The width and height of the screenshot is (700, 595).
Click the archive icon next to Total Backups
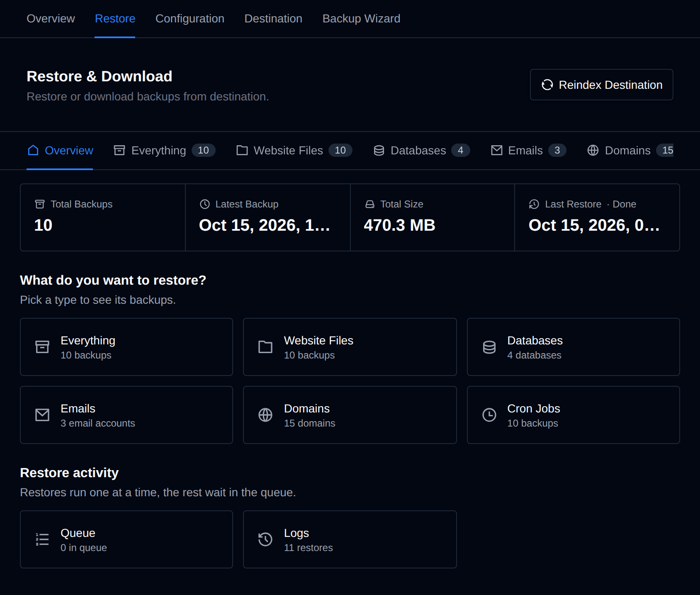click(x=40, y=204)
